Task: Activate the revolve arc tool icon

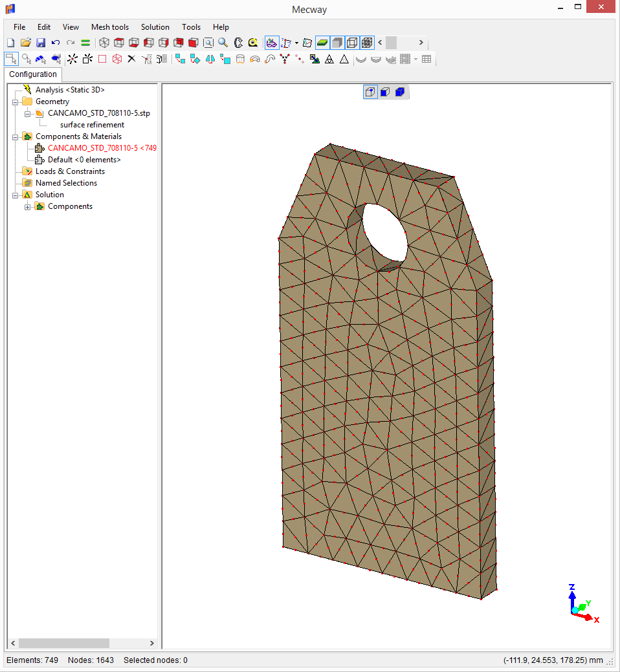Action: coord(255,59)
